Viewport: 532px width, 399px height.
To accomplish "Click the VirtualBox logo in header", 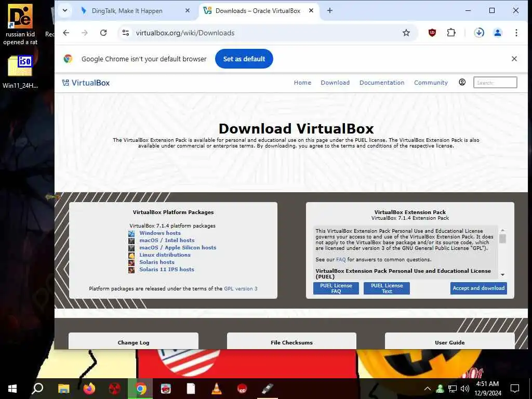I will (x=86, y=83).
